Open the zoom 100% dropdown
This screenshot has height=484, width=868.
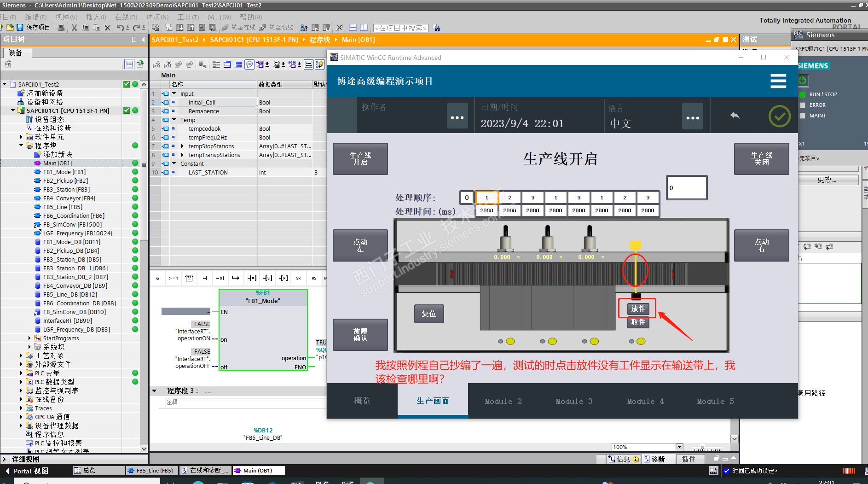pyautogui.click(x=679, y=447)
